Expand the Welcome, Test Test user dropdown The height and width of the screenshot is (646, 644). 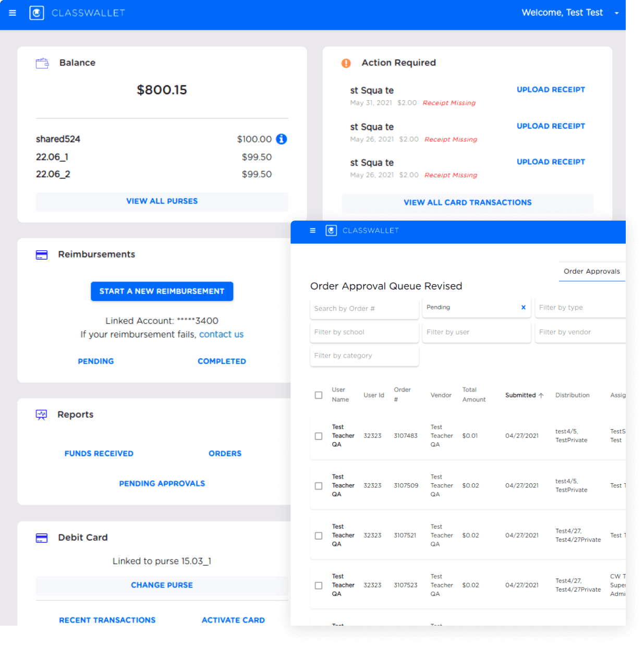point(616,13)
